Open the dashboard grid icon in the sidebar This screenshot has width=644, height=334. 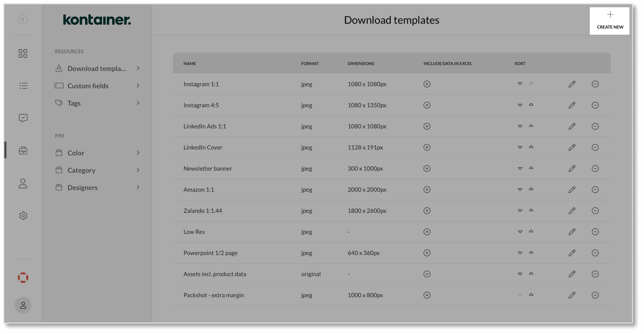pos(23,53)
